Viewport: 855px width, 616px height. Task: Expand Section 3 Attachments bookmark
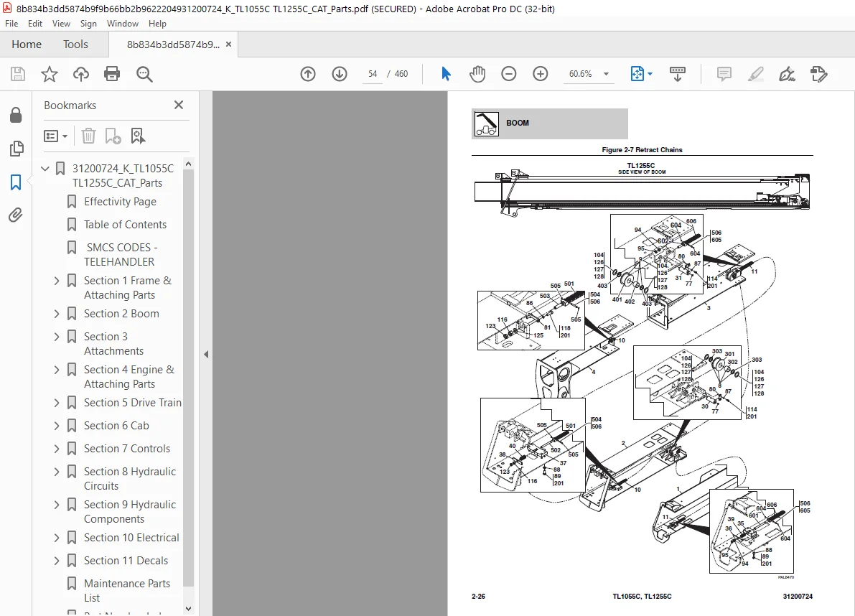point(57,337)
